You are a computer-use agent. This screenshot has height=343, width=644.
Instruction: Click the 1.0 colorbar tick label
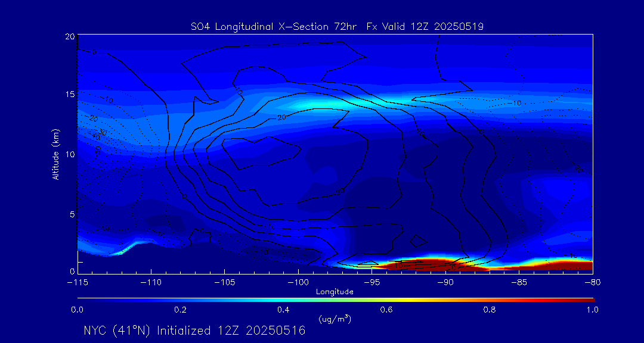pyautogui.click(x=593, y=310)
